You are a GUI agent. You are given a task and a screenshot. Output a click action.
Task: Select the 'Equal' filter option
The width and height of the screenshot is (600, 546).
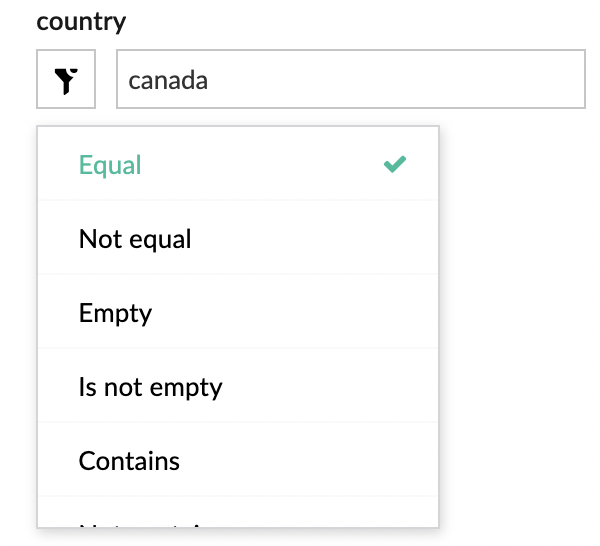pyautogui.click(x=110, y=165)
